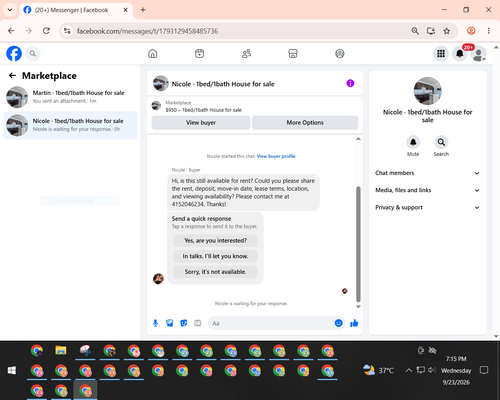
Task: Choose a sticker icon in composer
Action: pos(184,323)
